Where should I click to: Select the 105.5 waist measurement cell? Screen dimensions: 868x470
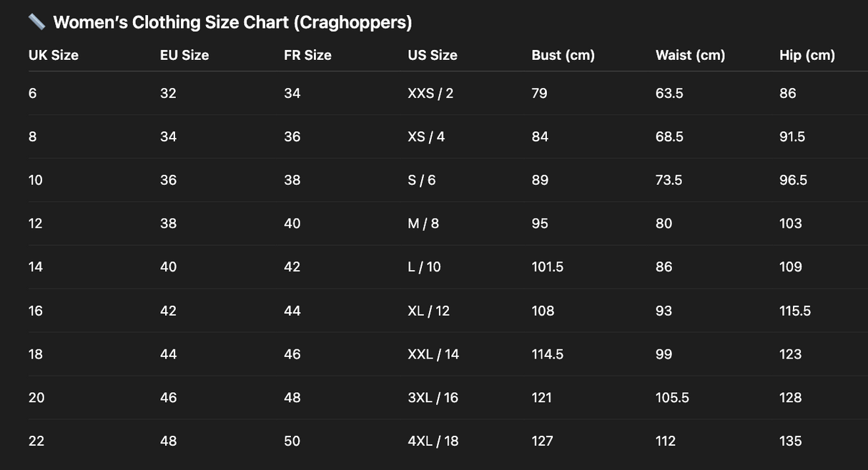click(x=672, y=398)
